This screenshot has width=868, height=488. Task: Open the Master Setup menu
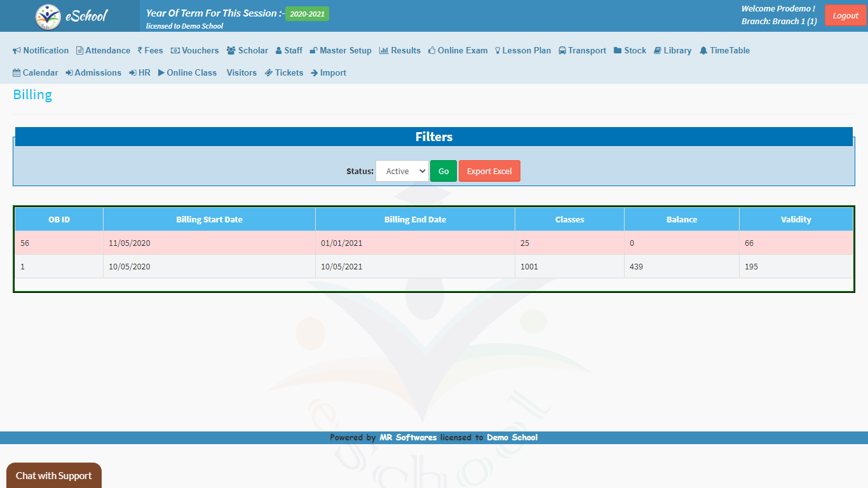click(x=341, y=51)
